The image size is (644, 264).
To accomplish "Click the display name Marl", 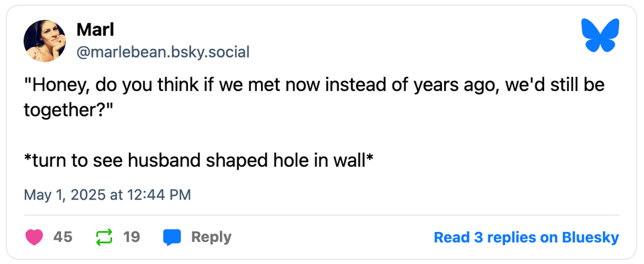I will click(x=95, y=30).
